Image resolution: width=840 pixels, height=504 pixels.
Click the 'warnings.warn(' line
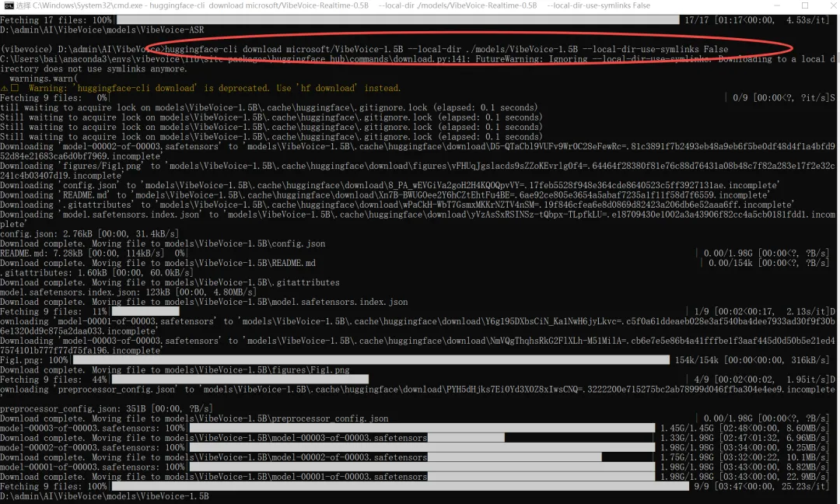point(43,79)
